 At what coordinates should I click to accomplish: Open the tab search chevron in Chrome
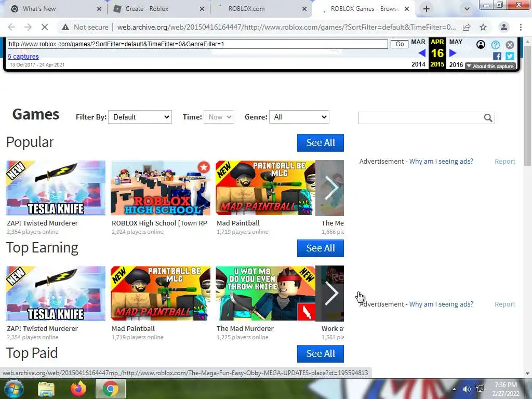(467, 9)
